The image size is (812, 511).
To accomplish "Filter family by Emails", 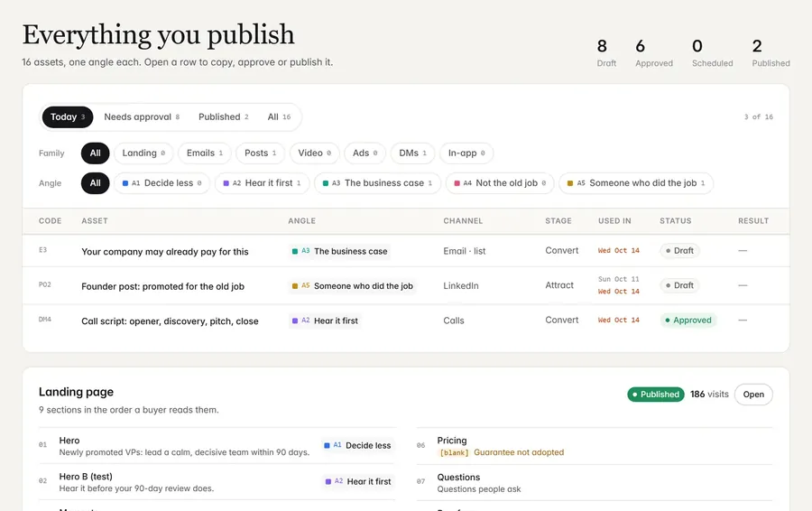I will tap(205, 153).
